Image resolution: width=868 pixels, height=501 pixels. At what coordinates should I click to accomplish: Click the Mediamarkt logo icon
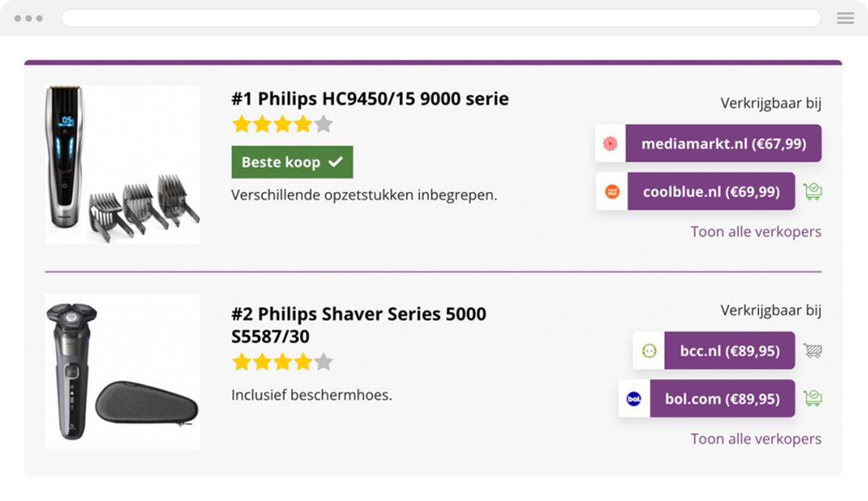[x=610, y=142]
